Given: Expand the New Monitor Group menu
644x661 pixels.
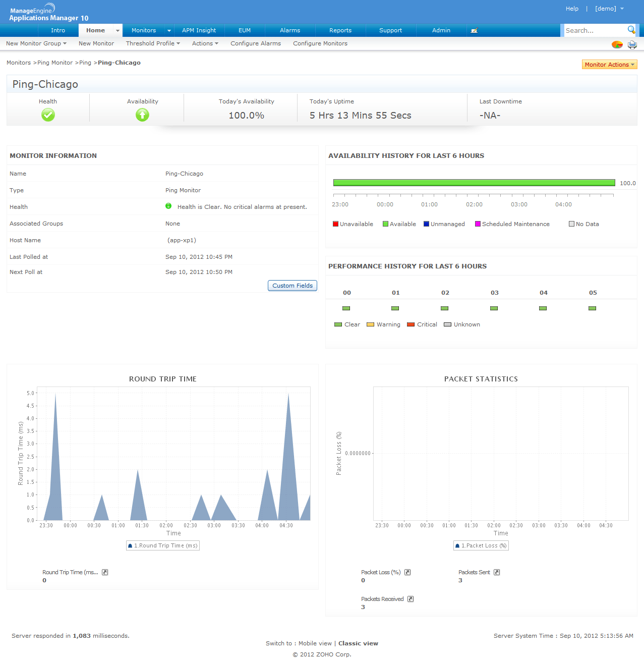Looking at the screenshot, I should point(36,43).
